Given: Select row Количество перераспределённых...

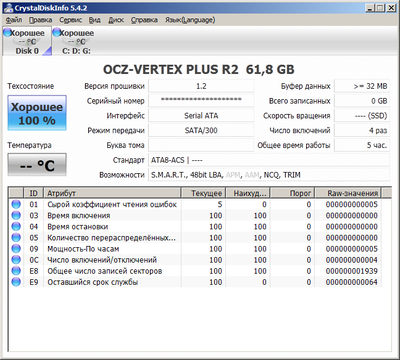Looking at the screenshot, I should click(x=195, y=238).
